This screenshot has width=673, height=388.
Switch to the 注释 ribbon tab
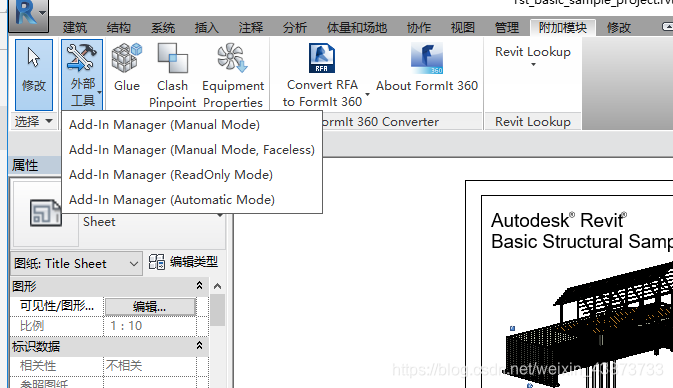pos(251,28)
